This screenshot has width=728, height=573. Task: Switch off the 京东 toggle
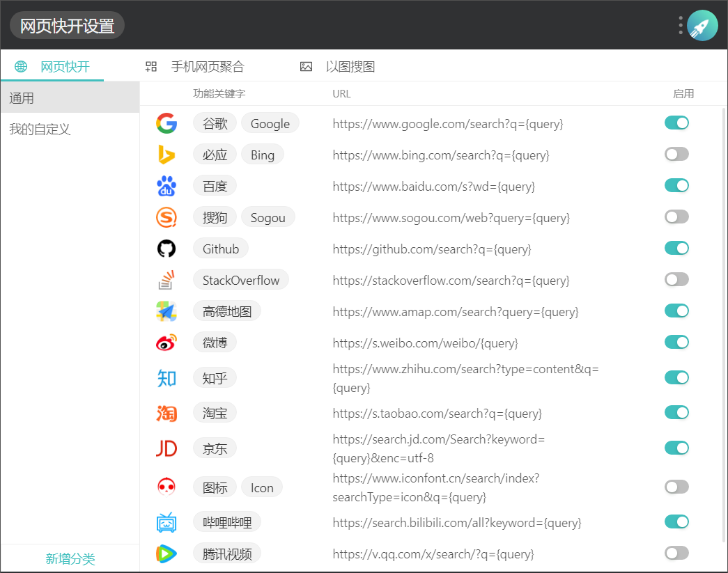(x=676, y=448)
